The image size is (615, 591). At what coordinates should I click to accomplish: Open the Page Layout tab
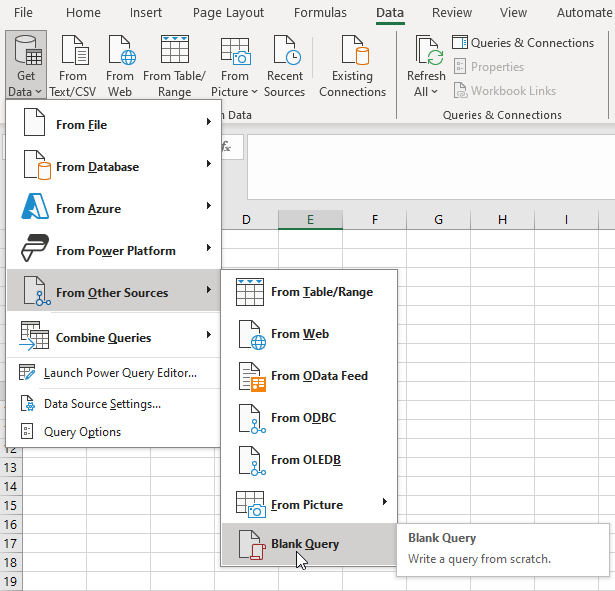tap(228, 13)
